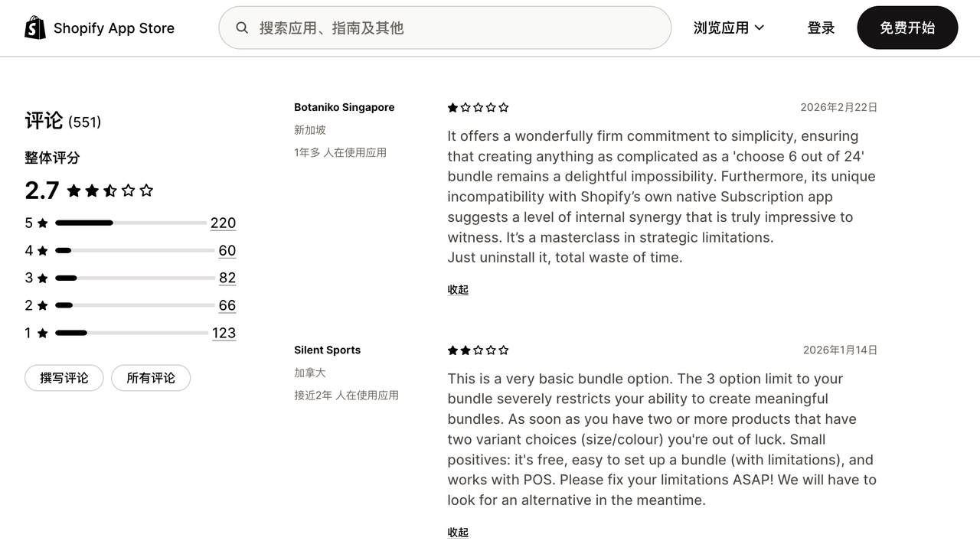Click the Shopify App Store title text
The image size is (980, 557).
(x=114, y=28)
